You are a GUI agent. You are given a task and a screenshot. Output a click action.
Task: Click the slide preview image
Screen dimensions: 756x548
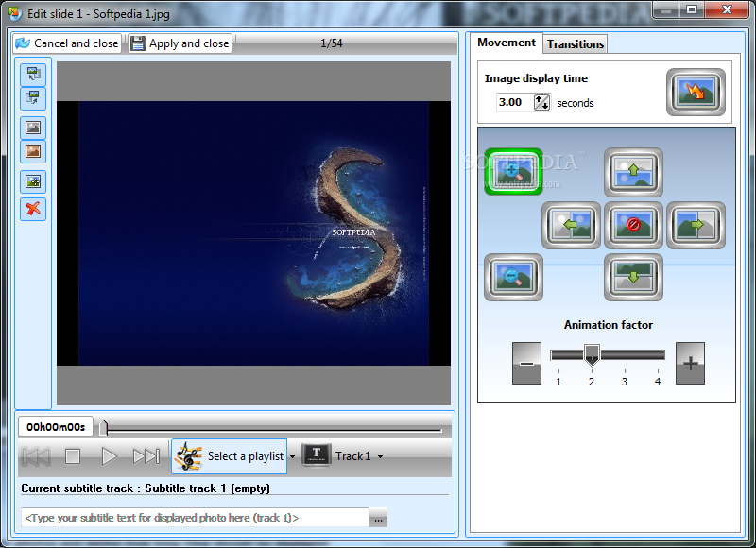[253, 233]
